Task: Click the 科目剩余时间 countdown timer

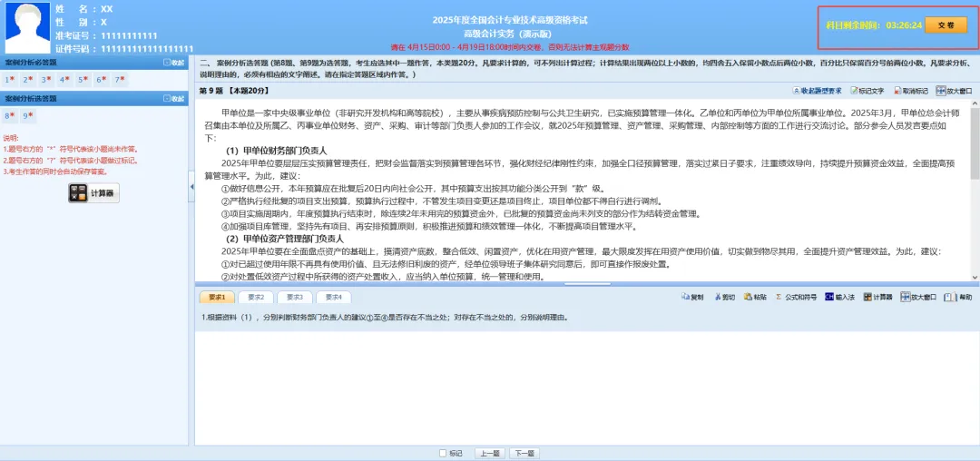Action: (x=875, y=25)
